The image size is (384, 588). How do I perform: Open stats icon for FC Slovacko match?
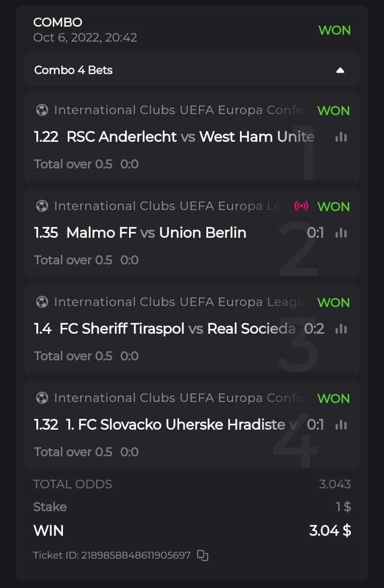(341, 425)
